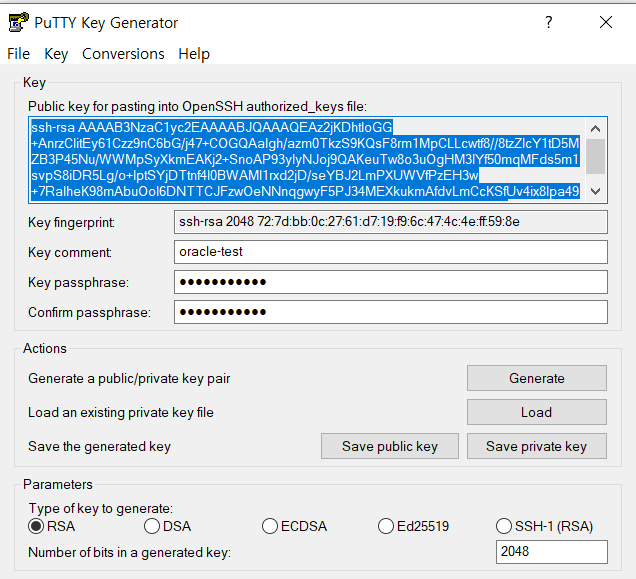Click the PuTTY Key Generator title bar icon
636x579 pixels.
tap(19, 22)
